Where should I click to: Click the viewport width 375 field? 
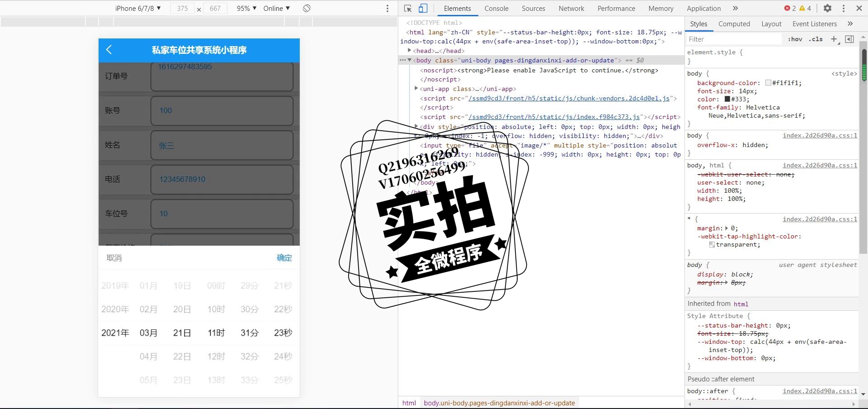[182, 8]
